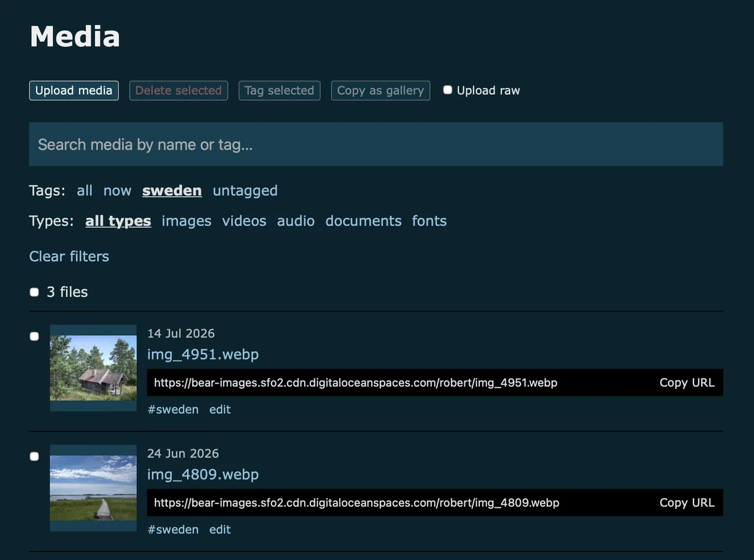This screenshot has height=560, width=754.
Task: Click the '3 files' count label
Action: click(x=67, y=292)
